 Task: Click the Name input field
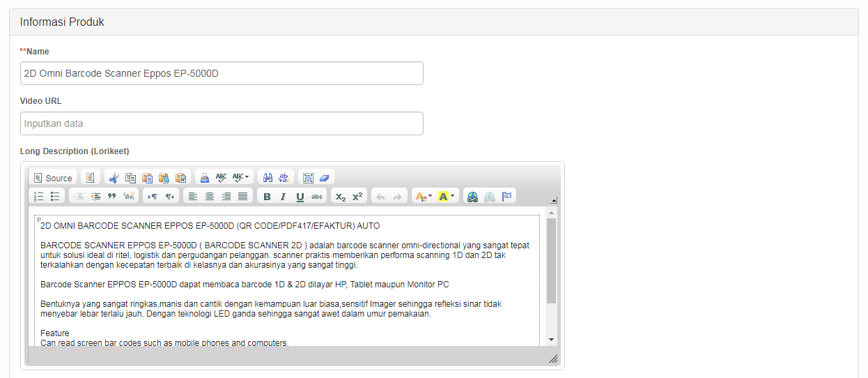(222, 73)
